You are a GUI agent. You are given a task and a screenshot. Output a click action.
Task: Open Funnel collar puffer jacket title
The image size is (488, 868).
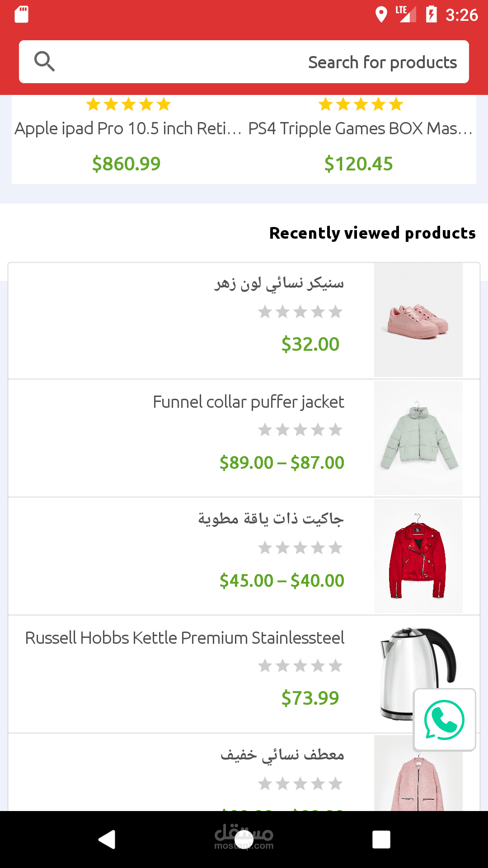[x=249, y=402]
